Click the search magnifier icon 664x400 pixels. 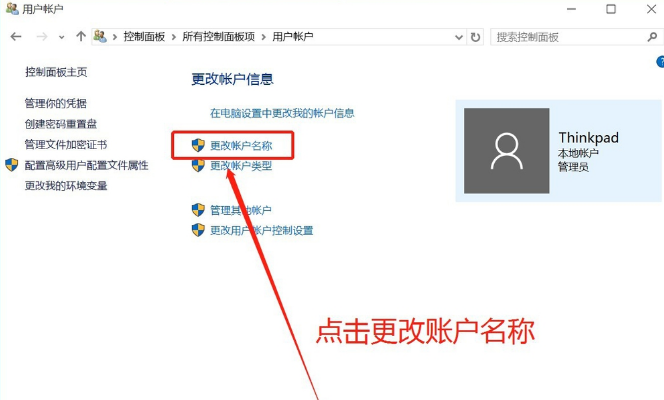point(648,36)
